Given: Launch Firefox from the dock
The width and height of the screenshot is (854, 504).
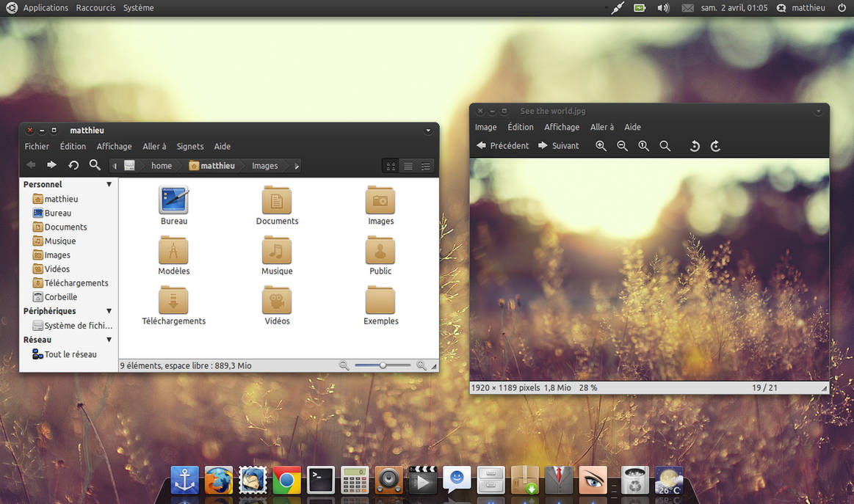Looking at the screenshot, I should point(218,480).
